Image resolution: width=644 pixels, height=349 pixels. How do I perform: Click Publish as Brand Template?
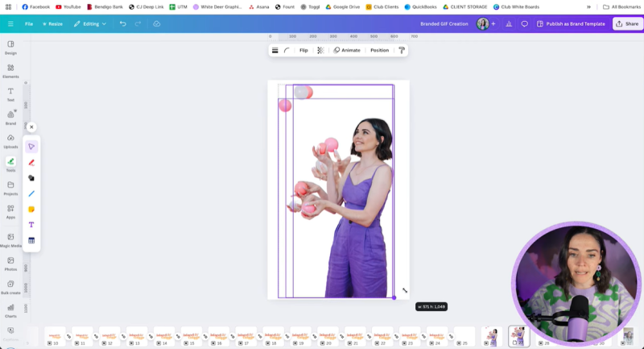[571, 24]
